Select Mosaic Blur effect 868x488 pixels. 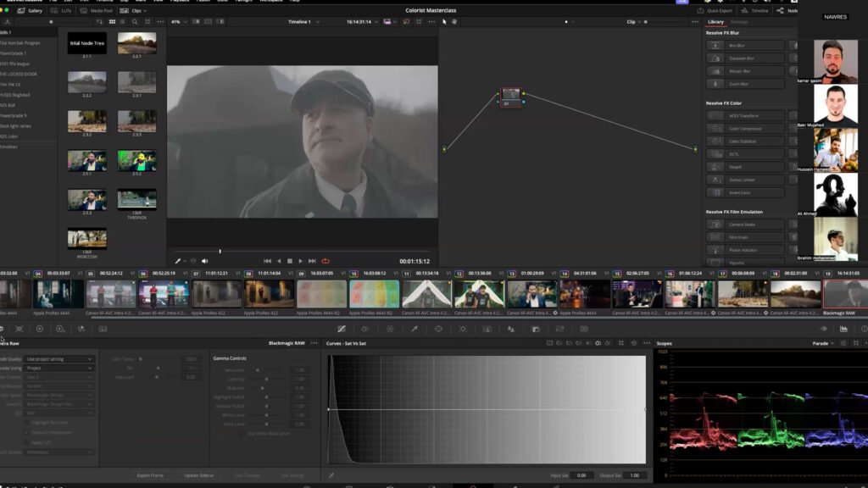point(745,71)
